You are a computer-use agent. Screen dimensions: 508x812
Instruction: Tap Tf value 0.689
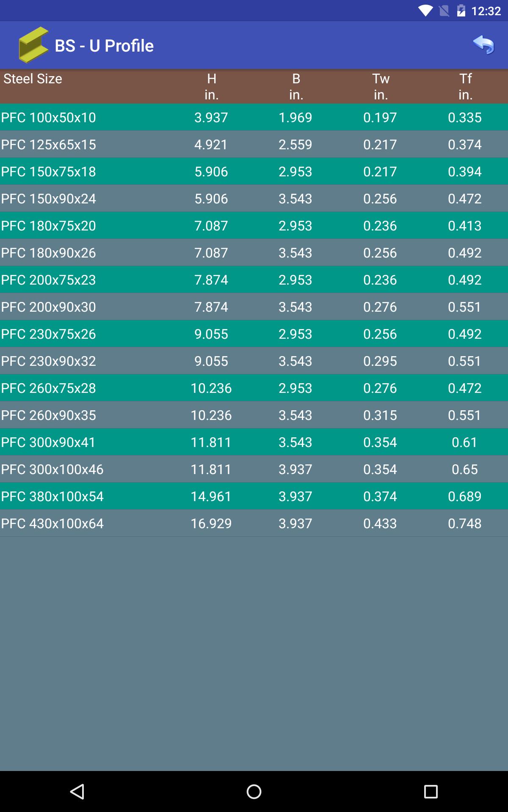[x=465, y=496]
